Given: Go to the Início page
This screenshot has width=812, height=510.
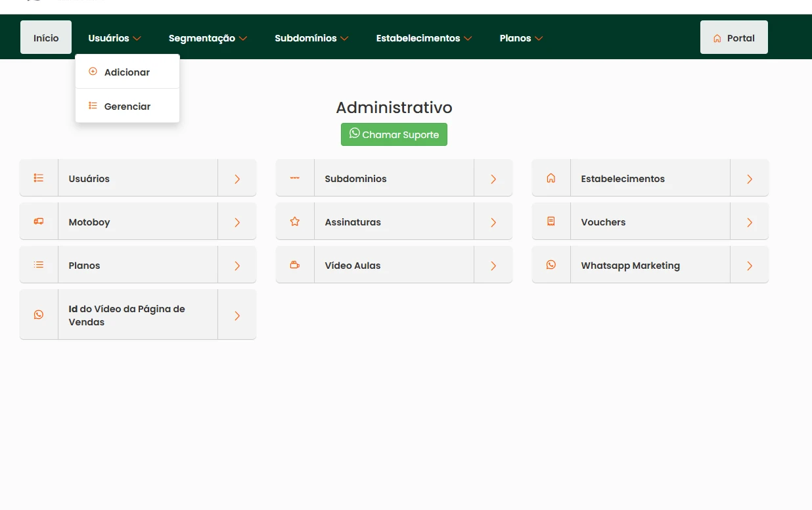Looking at the screenshot, I should 46,37.
